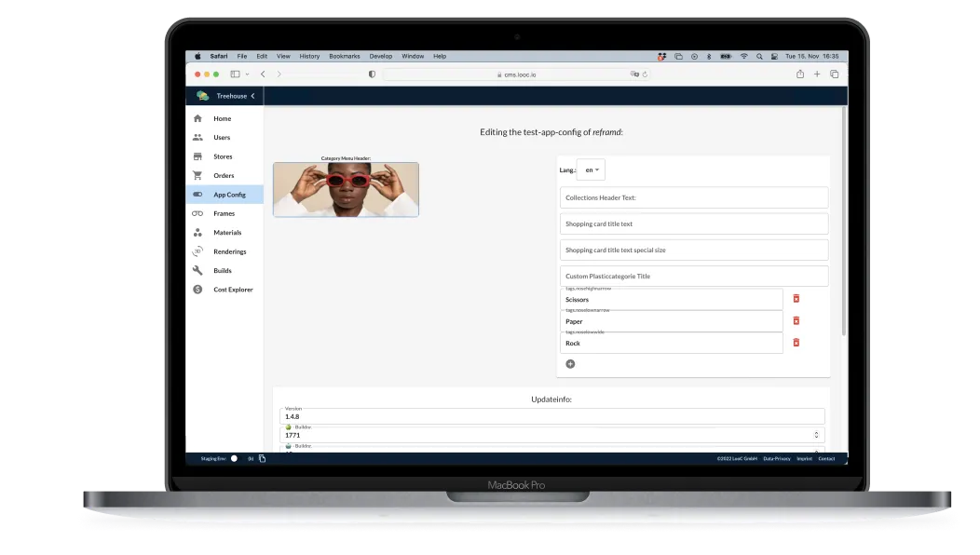Click the Version field showing 1.4.8
This screenshot has height=555, width=980.
(x=551, y=416)
